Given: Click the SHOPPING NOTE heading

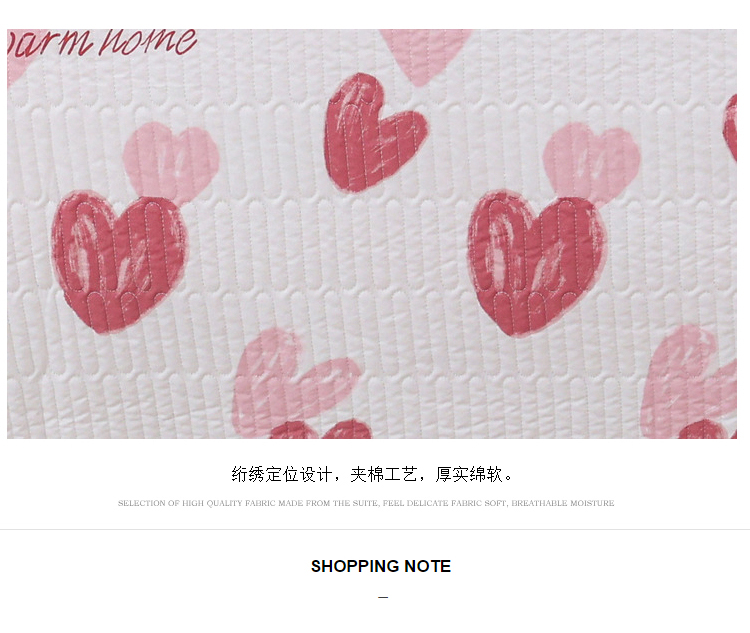Looking at the screenshot, I should tap(381, 566).
